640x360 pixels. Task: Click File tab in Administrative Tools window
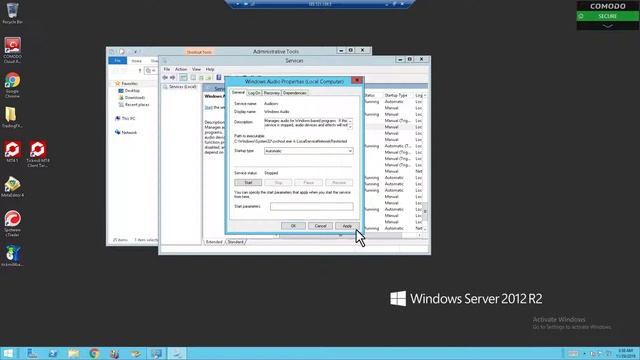[x=118, y=60]
